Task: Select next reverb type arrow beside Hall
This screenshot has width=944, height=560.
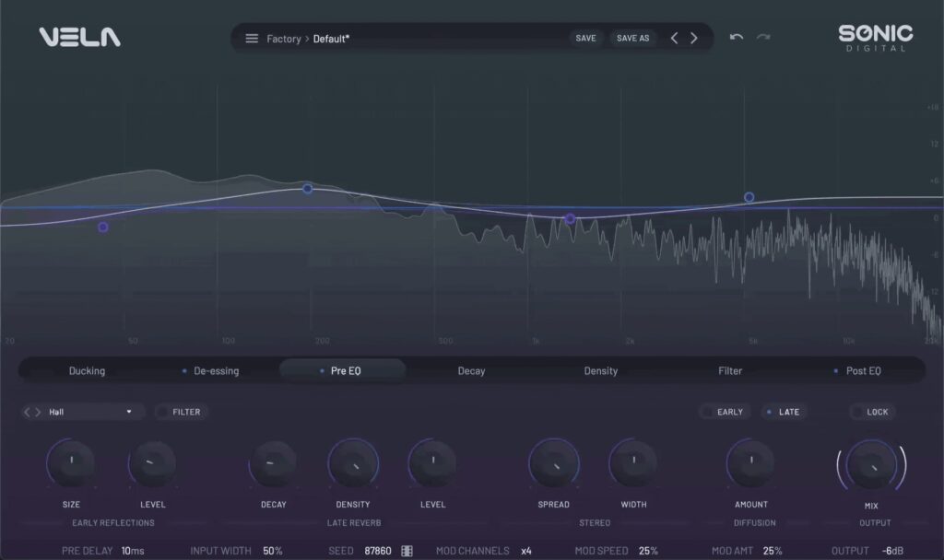Action: (38, 412)
